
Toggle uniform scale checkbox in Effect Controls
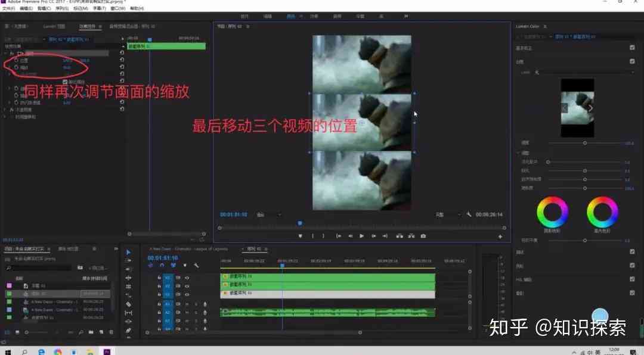click(x=65, y=82)
